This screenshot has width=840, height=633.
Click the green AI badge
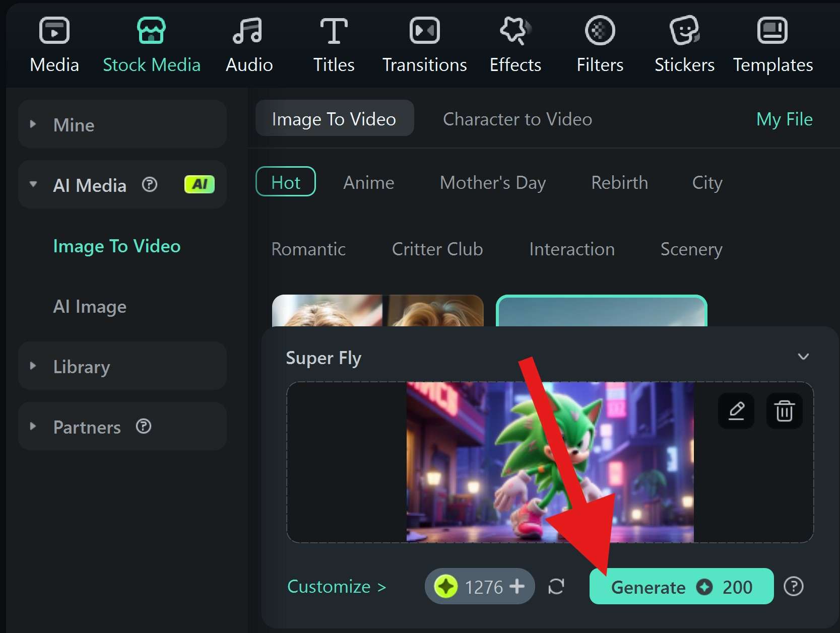click(200, 184)
